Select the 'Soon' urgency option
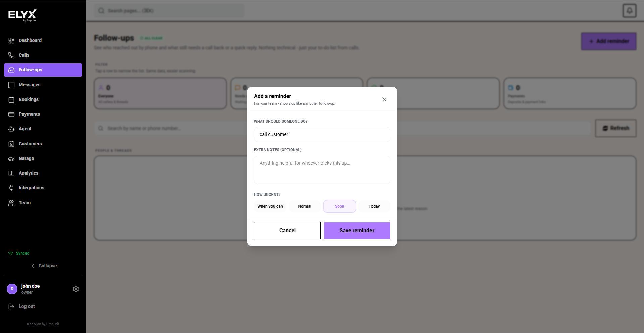 click(x=340, y=206)
